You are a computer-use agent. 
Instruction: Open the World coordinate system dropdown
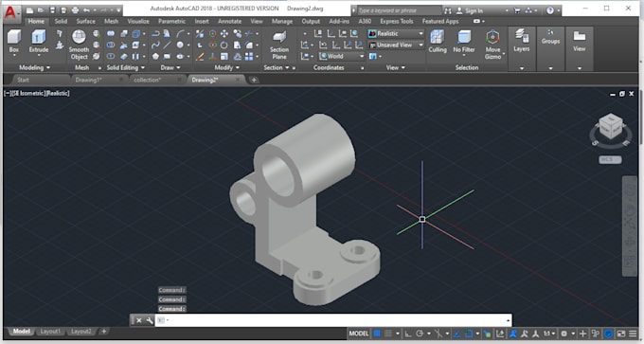(341, 56)
